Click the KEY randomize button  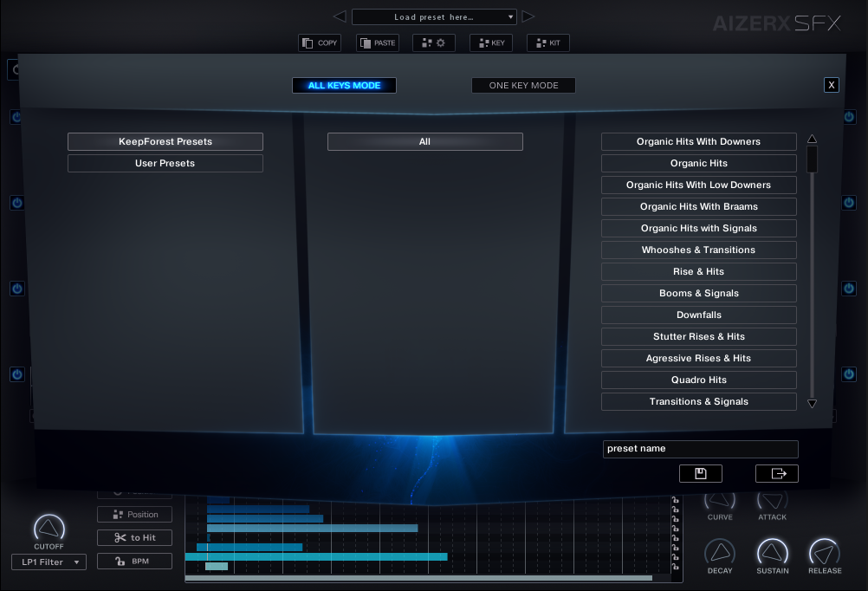tap(491, 42)
